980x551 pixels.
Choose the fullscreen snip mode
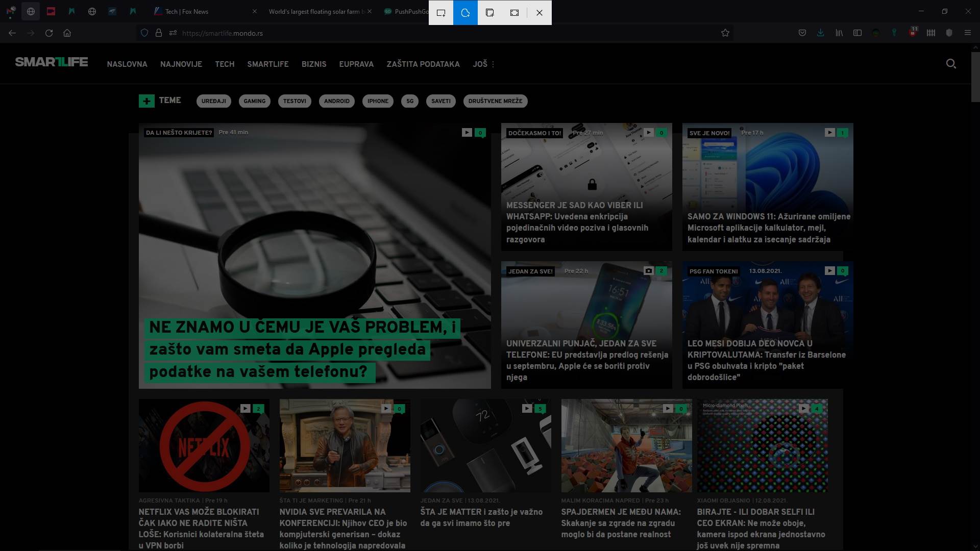[x=514, y=13]
